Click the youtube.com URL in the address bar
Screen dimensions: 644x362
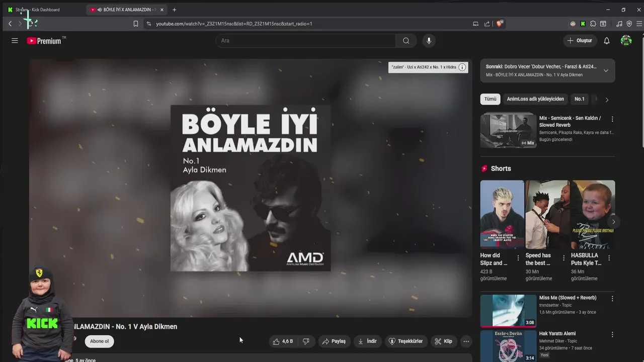234,24
